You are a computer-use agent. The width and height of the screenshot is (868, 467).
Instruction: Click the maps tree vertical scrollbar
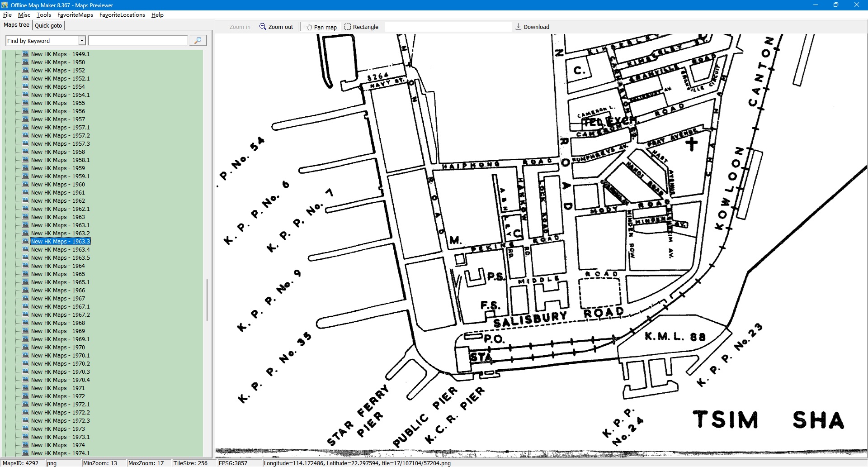click(207, 300)
